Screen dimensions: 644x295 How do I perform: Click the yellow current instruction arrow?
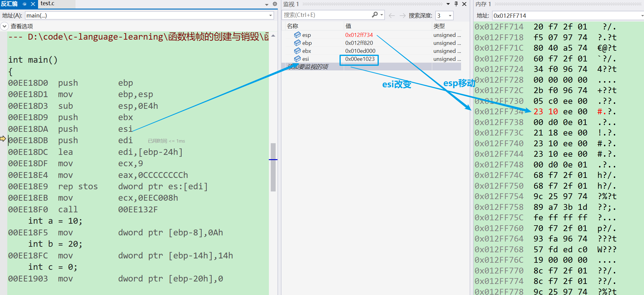3,139
